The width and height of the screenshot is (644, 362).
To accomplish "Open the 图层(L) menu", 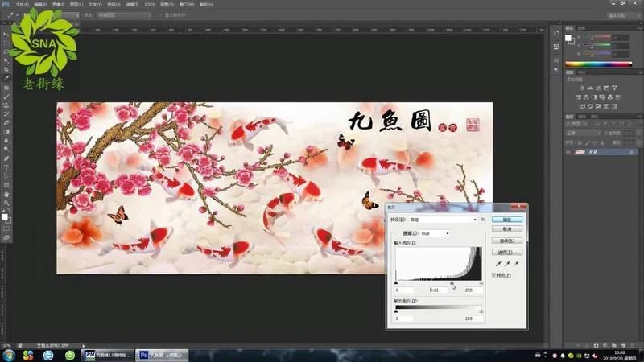I will tap(76, 5).
